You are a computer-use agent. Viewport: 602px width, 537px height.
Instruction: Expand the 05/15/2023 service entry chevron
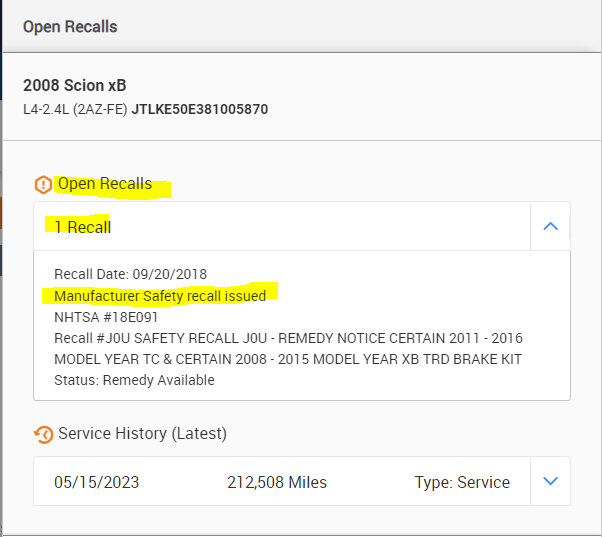click(549, 481)
